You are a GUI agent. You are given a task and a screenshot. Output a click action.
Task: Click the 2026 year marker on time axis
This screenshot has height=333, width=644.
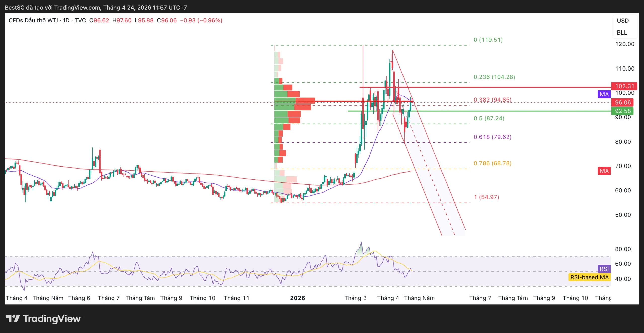point(297,298)
